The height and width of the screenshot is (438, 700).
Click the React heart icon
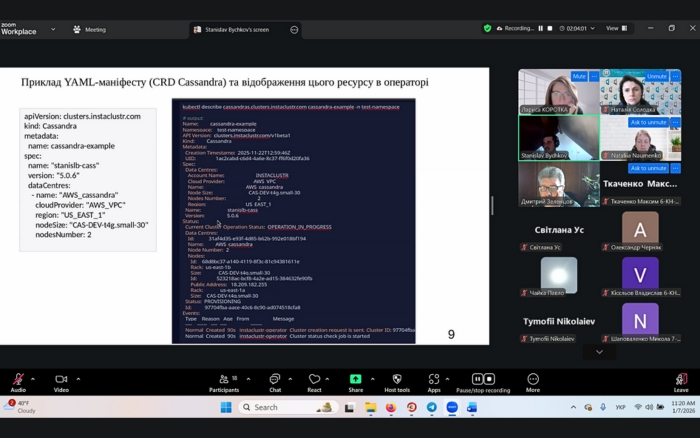pyautogui.click(x=314, y=381)
